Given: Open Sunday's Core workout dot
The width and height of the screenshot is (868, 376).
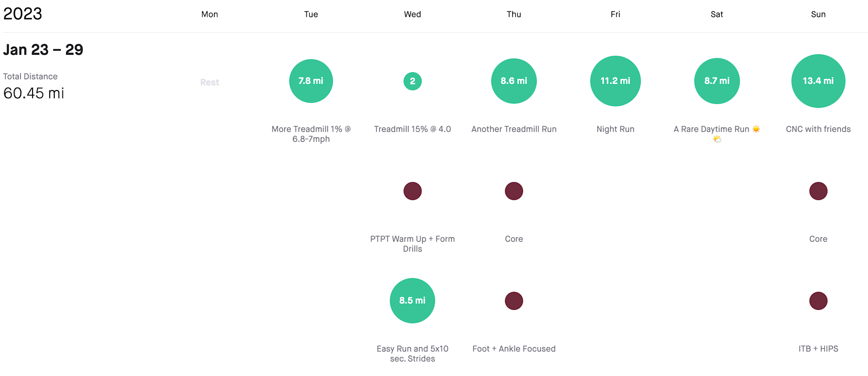Looking at the screenshot, I should [818, 191].
